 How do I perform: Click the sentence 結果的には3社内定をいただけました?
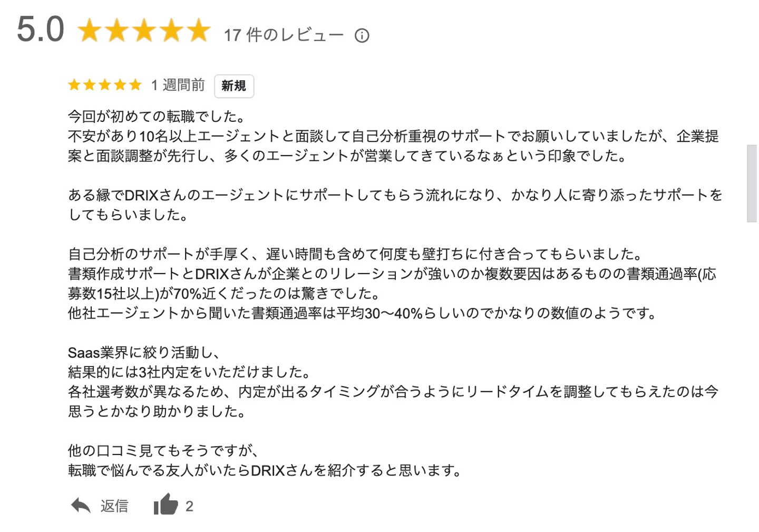pyautogui.click(x=189, y=372)
